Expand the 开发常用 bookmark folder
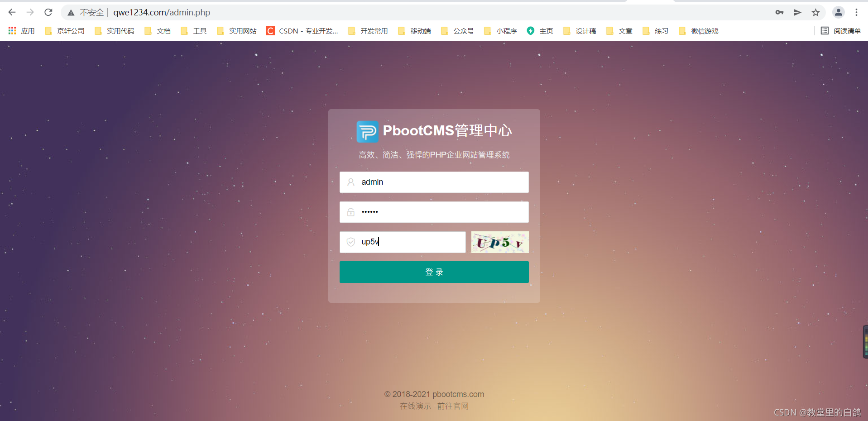Image resolution: width=868 pixels, height=421 pixels. (x=368, y=31)
